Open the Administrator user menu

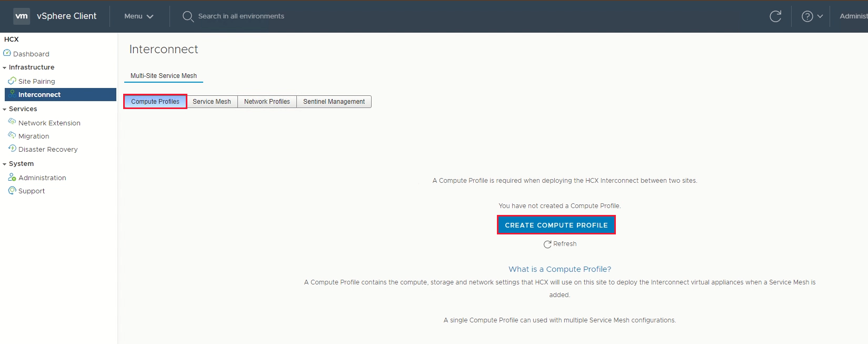pyautogui.click(x=853, y=16)
